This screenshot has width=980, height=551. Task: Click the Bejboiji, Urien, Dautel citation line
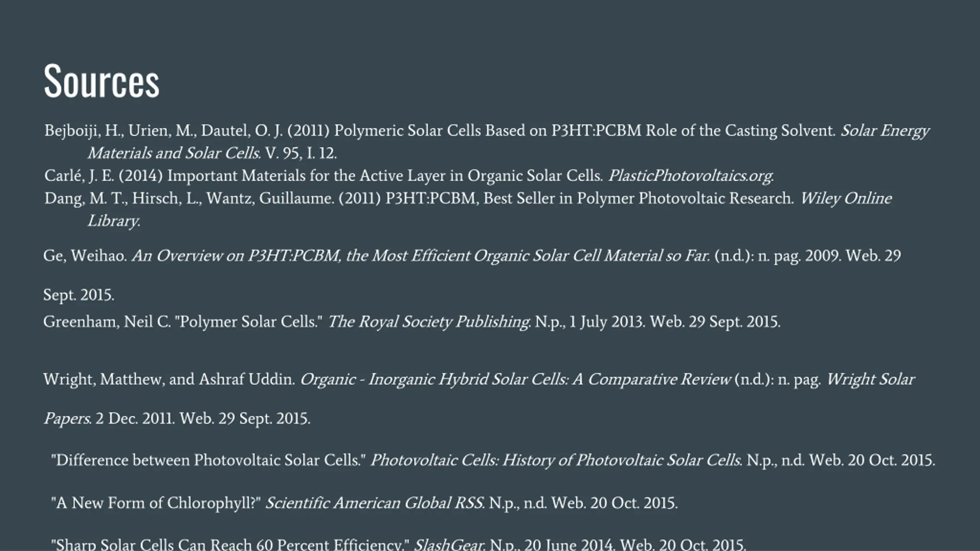(x=487, y=130)
